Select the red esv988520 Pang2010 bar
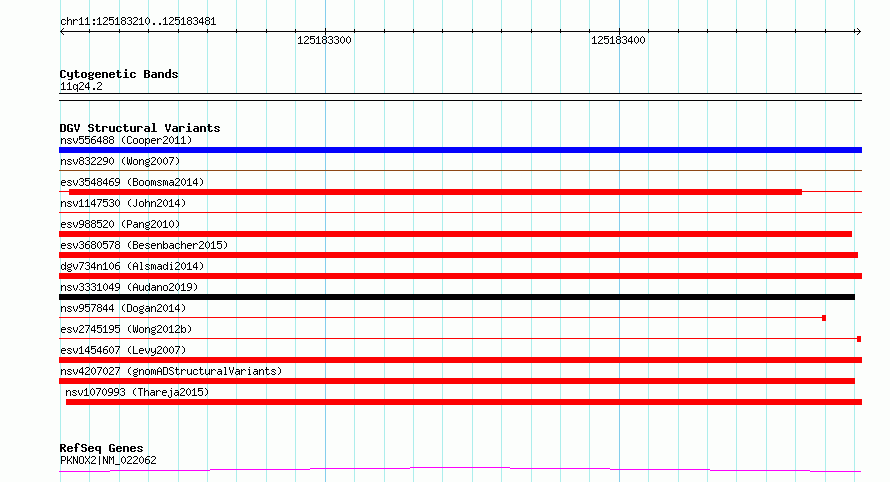The height and width of the screenshot is (482, 890). click(455, 234)
